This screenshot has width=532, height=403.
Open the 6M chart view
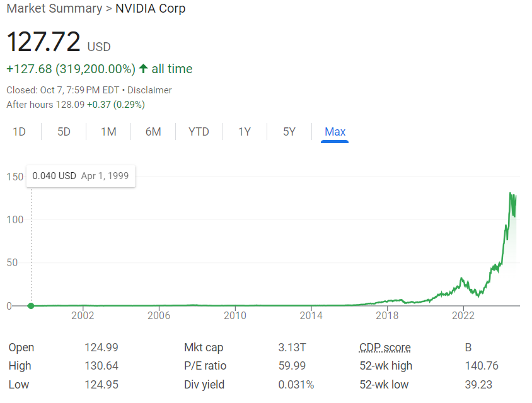point(153,132)
